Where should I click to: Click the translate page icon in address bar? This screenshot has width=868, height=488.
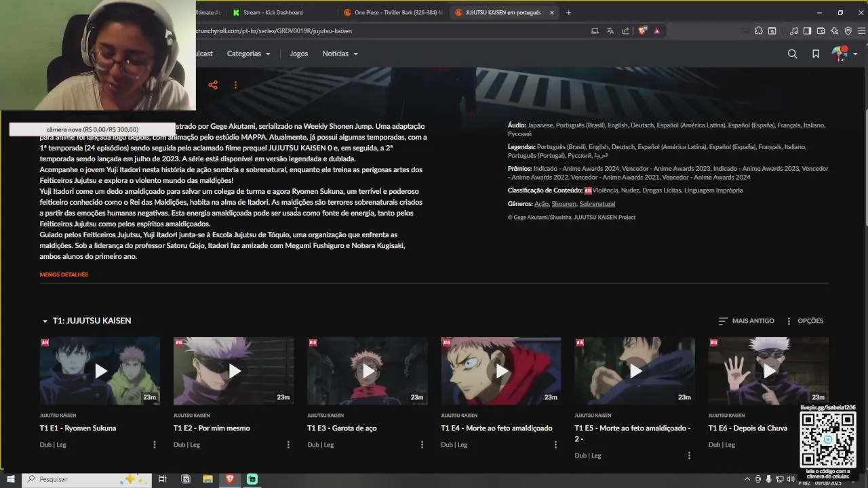click(610, 30)
